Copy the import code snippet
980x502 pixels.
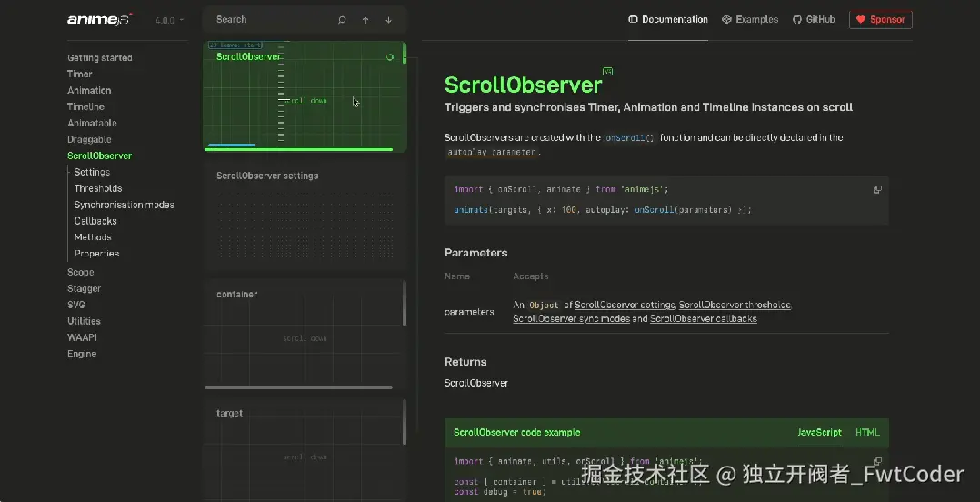point(877,189)
